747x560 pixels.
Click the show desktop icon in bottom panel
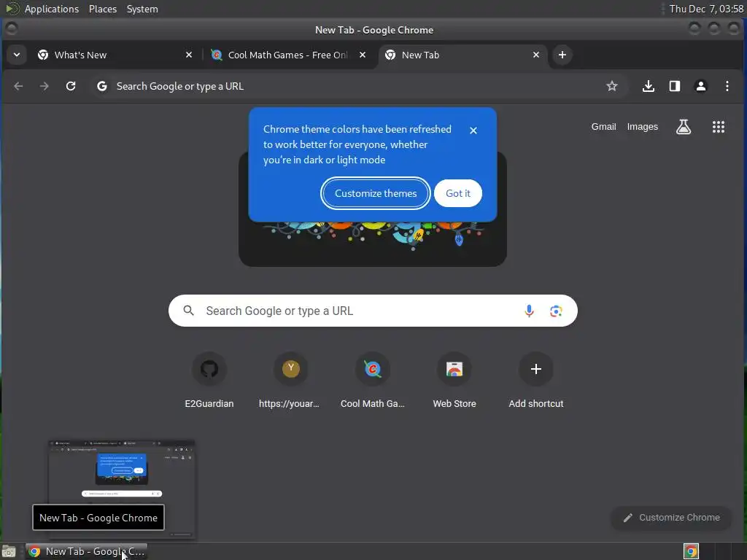pyautogui.click(x=9, y=551)
